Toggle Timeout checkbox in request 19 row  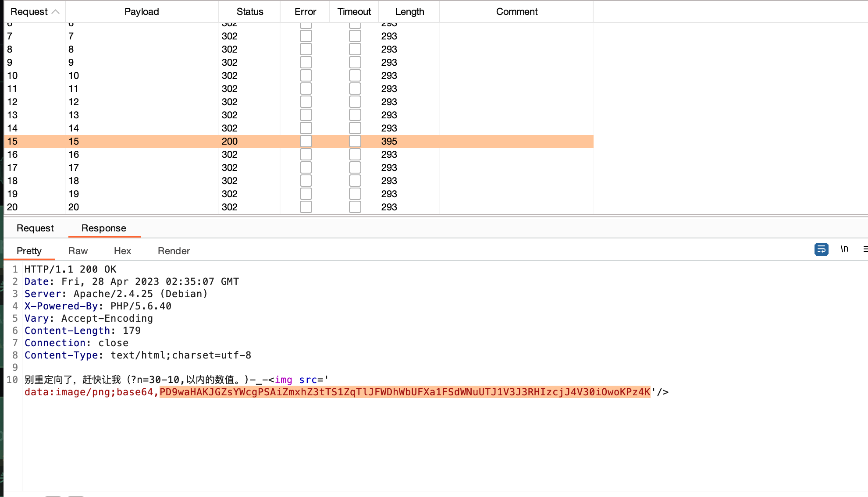click(355, 194)
